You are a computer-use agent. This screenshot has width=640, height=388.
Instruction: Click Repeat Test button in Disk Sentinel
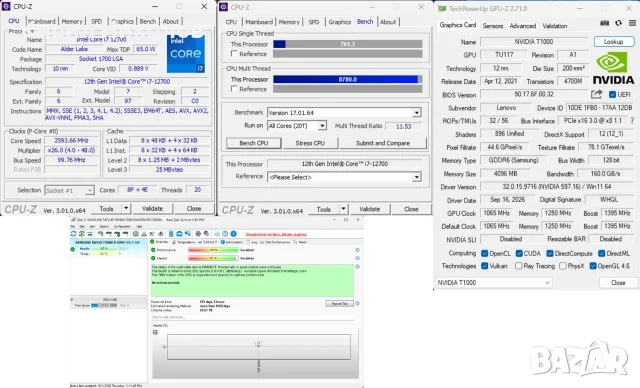(x=340, y=304)
